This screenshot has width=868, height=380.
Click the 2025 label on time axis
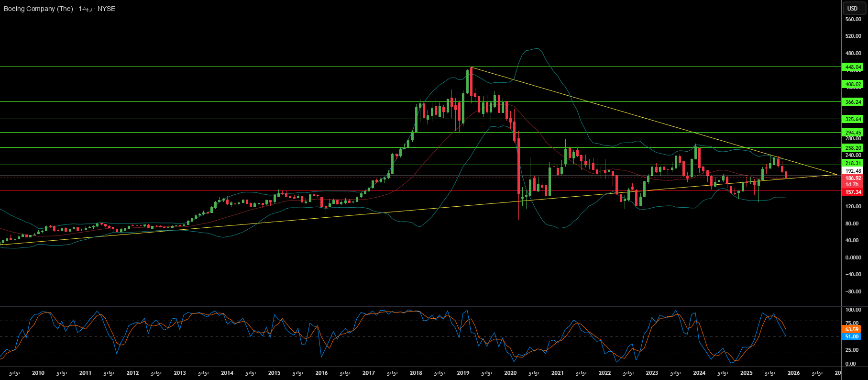746,373
